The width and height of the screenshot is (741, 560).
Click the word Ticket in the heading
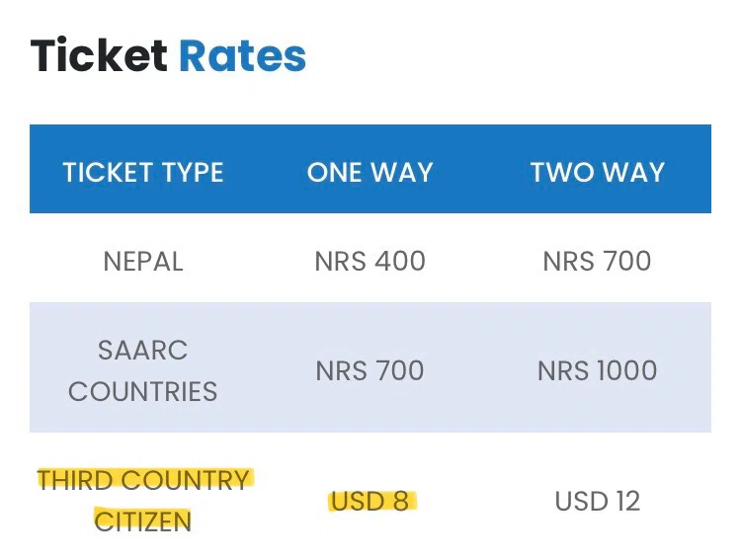[x=98, y=55]
